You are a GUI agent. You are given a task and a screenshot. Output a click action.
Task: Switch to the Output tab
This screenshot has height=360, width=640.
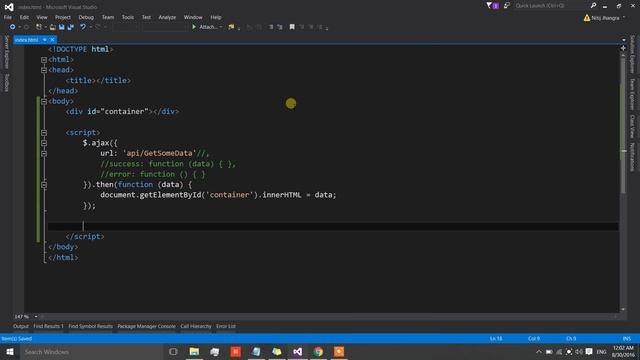(21, 326)
